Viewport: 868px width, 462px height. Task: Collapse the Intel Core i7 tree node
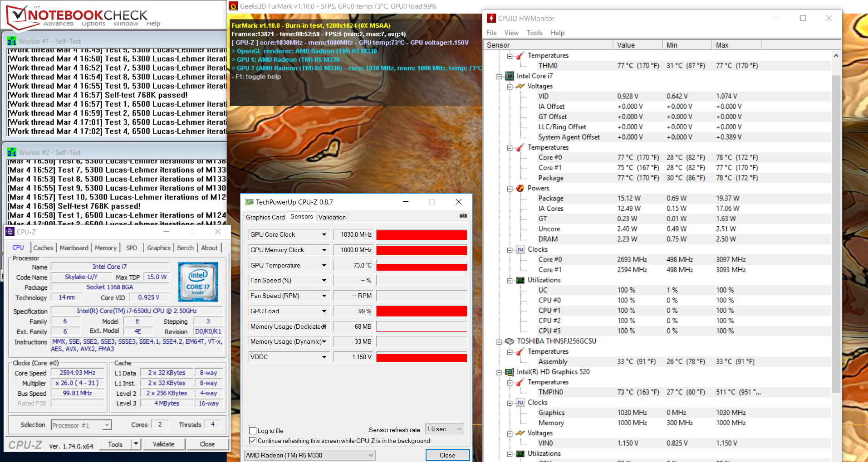coord(499,76)
